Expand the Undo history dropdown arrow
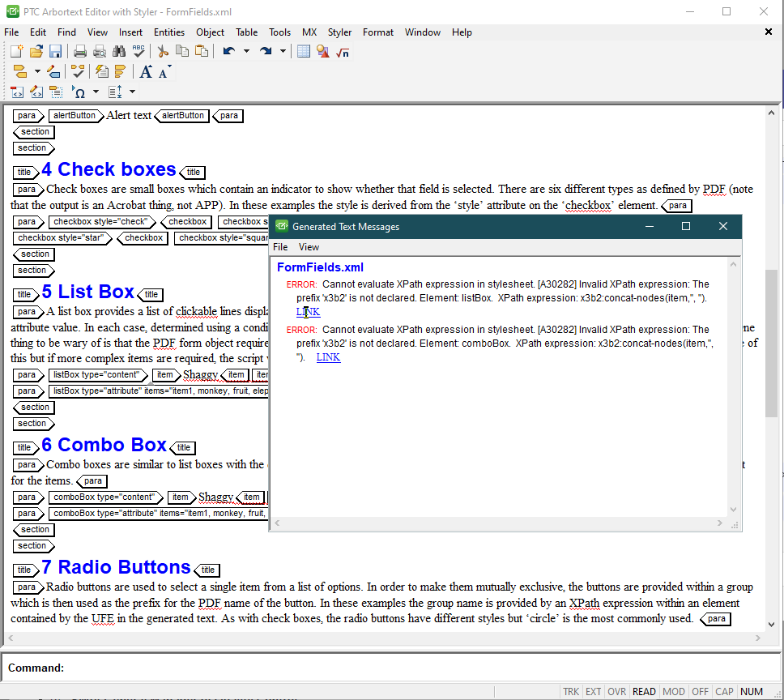The width and height of the screenshot is (784, 700). point(246,51)
